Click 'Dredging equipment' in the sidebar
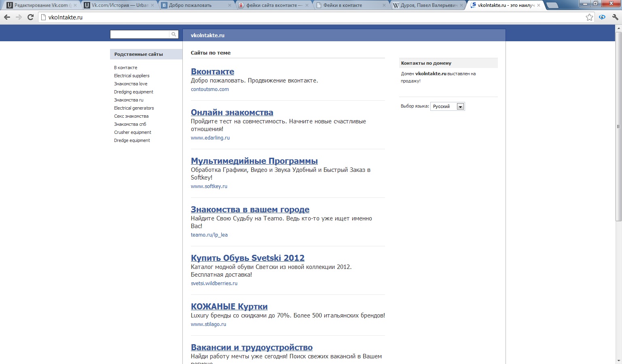The width and height of the screenshot is (622, 364). [x=133, y=92]
